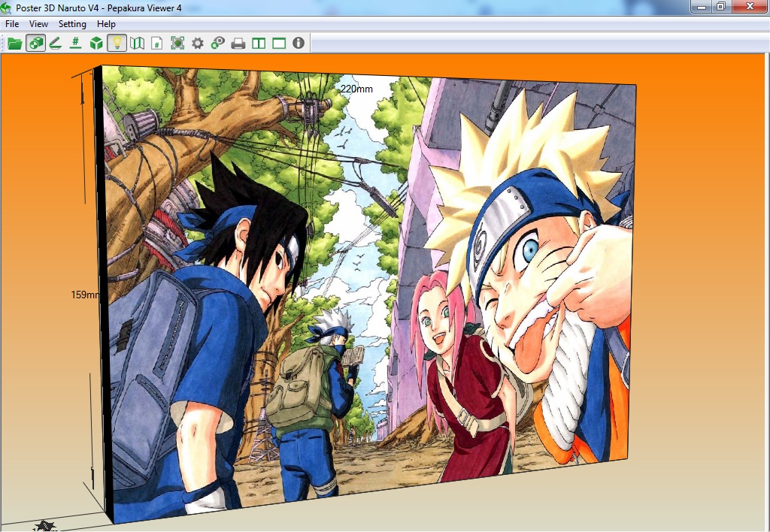This screenshot has height=532, width=770.
Task: Click the Open file folder icon
Action: tap(15, 43)
